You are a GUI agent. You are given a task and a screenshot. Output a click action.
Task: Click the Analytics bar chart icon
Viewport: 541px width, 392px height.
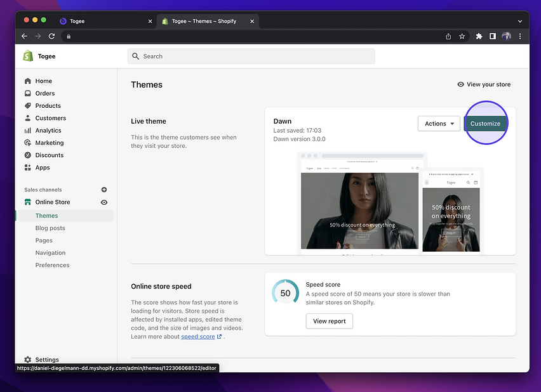point(27,130)
